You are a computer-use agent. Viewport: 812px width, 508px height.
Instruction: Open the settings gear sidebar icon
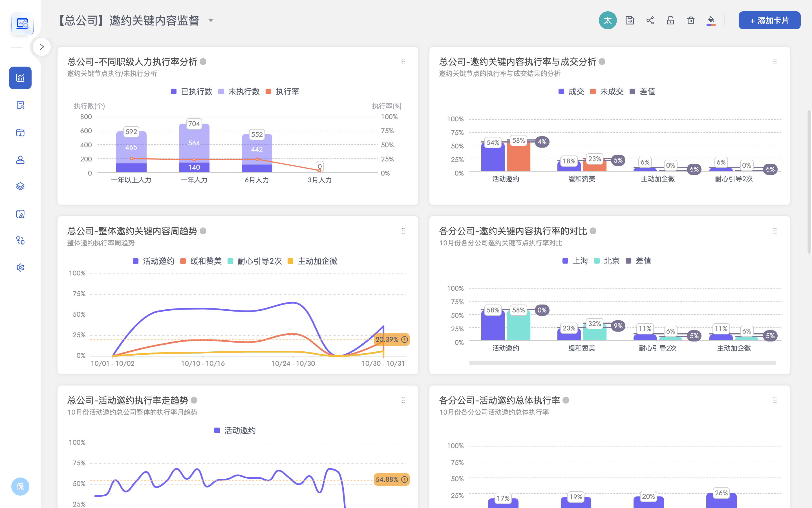(20, 268)
